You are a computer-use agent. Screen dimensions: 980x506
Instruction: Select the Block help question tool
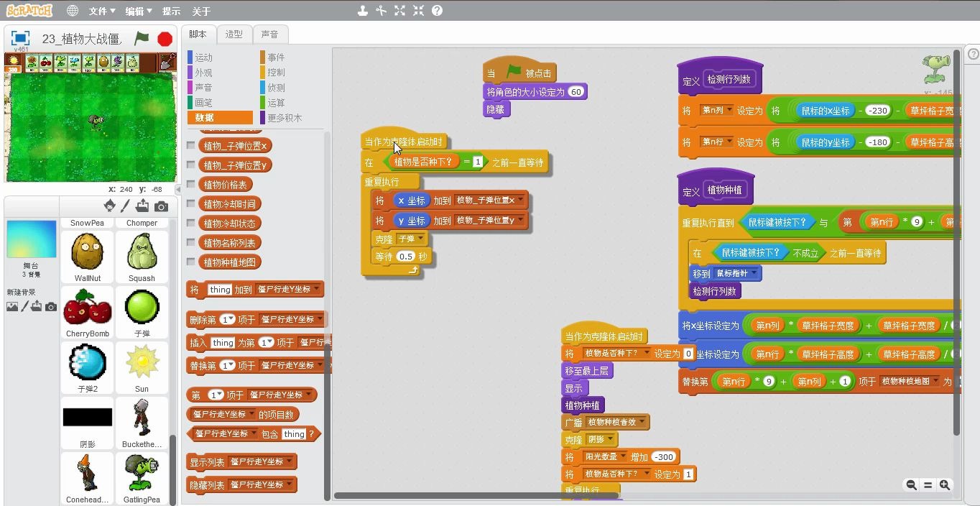pos(437,11)
